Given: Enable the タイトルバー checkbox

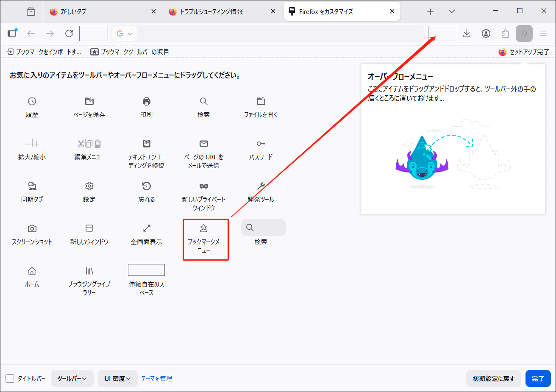Looking at the screenshot, I should coord(9,378).
